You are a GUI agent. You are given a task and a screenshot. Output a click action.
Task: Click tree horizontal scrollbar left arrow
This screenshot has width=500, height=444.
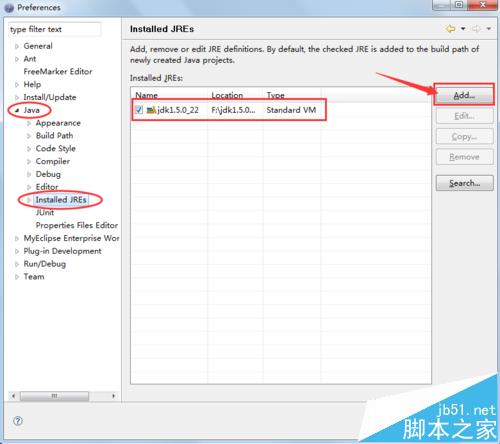13,396
